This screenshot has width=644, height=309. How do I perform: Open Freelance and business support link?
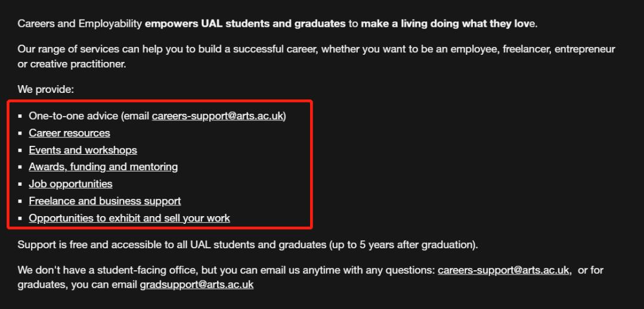click(x=105, y=201)
